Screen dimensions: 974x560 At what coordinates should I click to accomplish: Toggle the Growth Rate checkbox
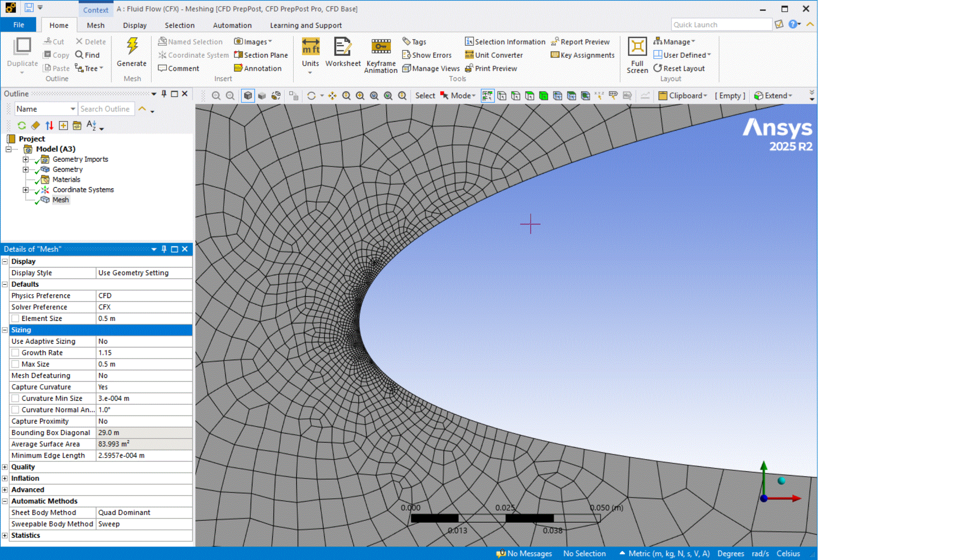15,352
